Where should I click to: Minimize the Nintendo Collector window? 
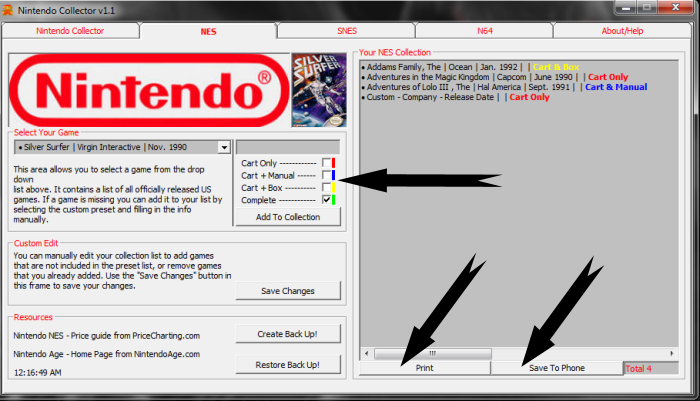626,8
